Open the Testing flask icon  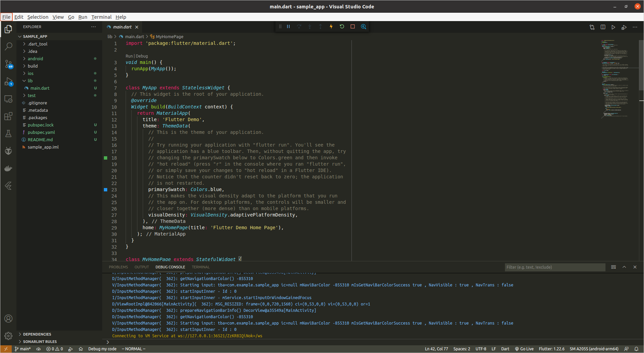click(8, 134)
